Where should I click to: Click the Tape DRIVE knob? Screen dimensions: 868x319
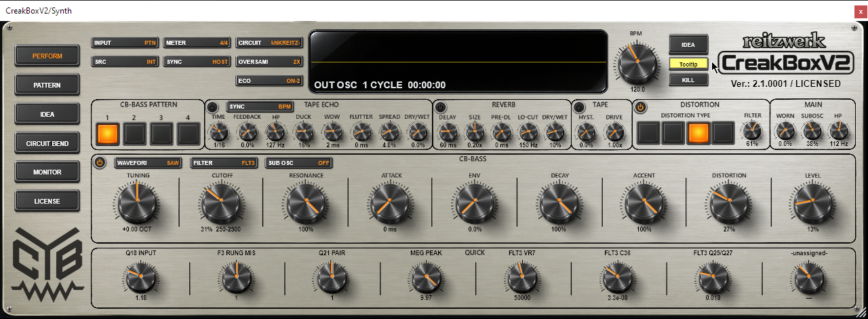(x=614, y=131)
